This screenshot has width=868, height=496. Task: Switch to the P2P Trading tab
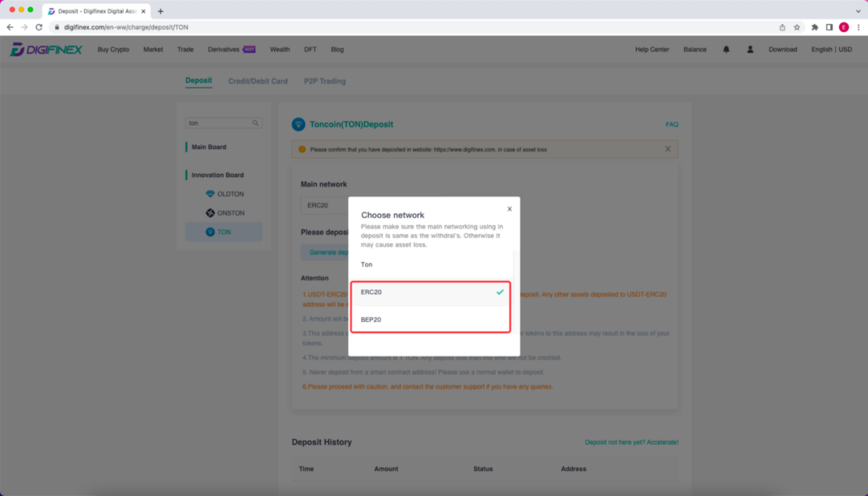(x=325, y=81)
